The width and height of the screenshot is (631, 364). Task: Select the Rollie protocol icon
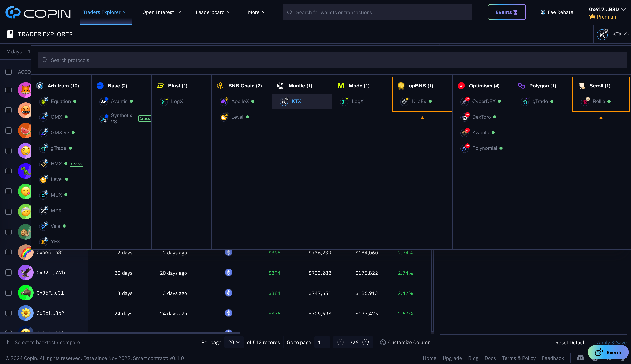point(585,102)
